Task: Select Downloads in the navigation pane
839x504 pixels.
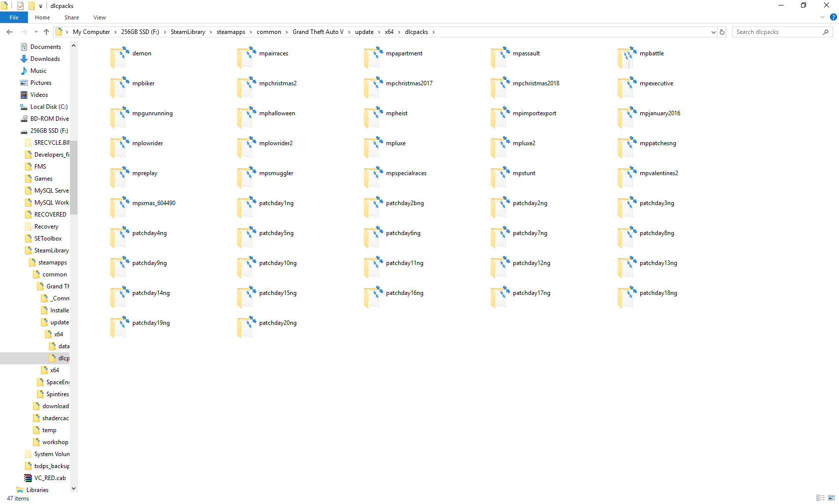Action: 45,58
